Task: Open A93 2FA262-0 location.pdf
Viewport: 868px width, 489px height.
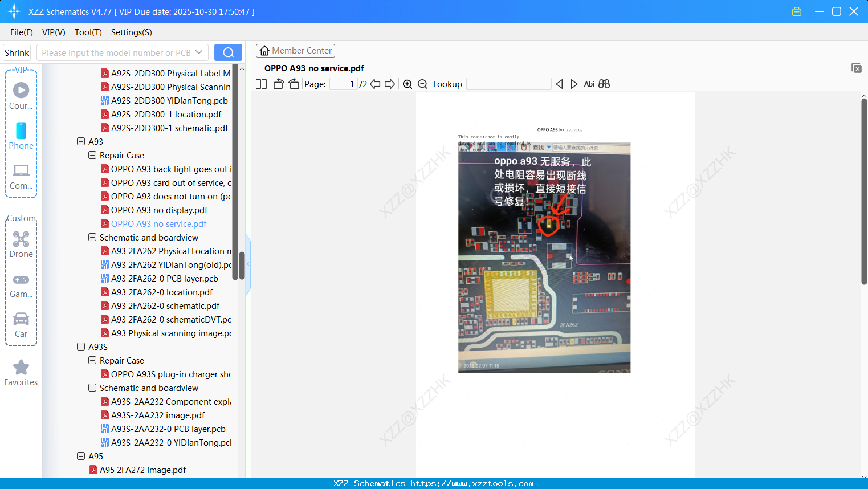Action: (157, 292)
